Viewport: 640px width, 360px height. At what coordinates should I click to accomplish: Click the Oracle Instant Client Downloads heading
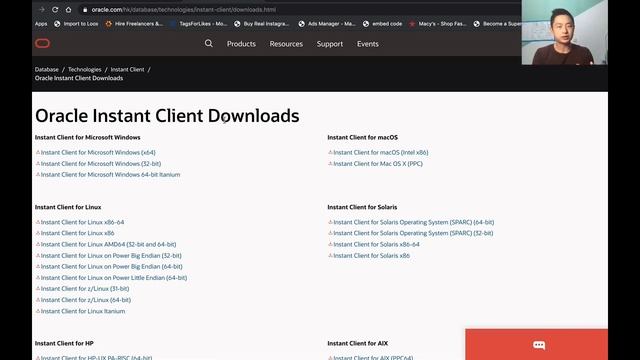click(x=167, y=116)
